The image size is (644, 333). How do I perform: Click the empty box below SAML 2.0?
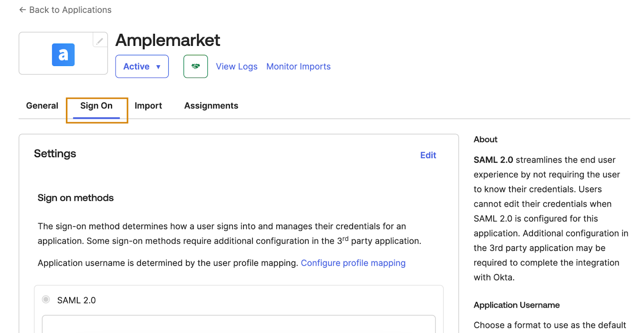pyautogui.click(x=238, y=324)
